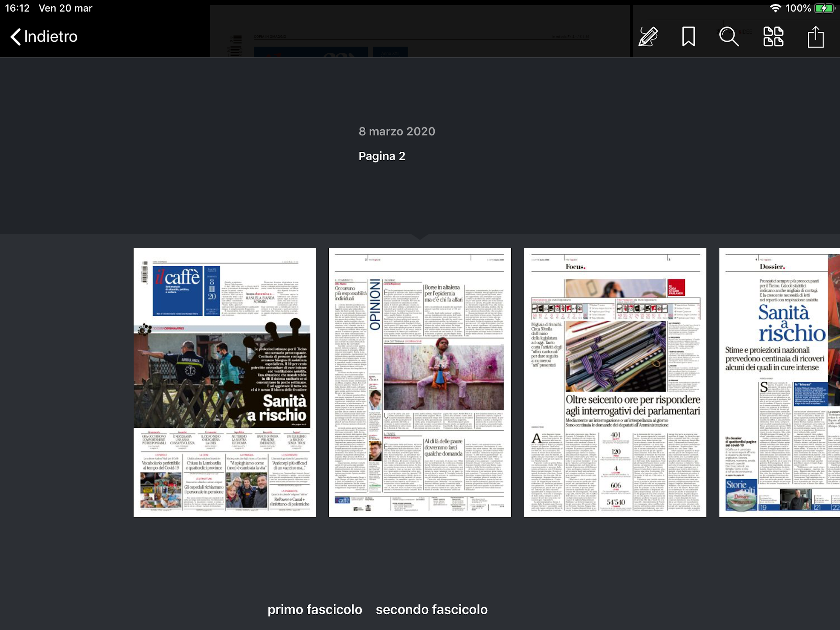Tap the Indietro text label
Viewport: 840px width, 630px height.
[x=50, y=37]
